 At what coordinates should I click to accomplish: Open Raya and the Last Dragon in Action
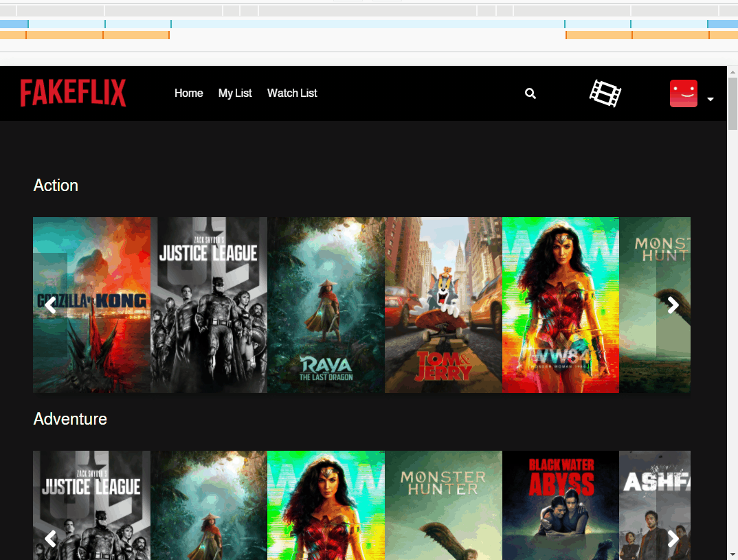[x=326, y=305]
